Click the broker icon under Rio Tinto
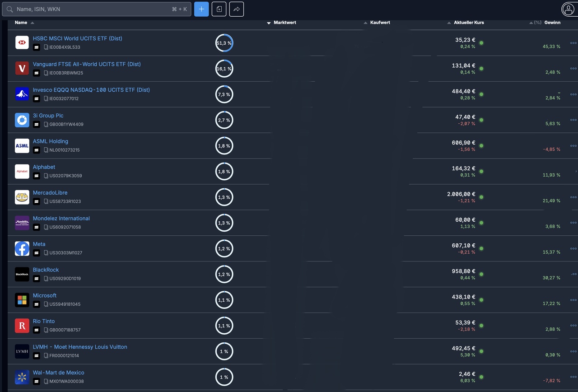The image size is (578, 392). (x=37, y=330)
